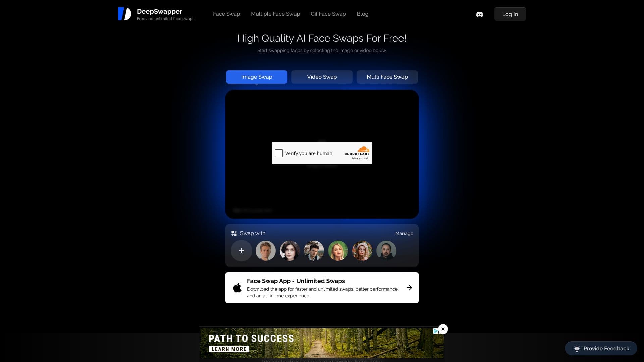This screenshot has height=362, width=644.
Task: Click the High Quality AI Face Swaps heading
Action: 322,38
